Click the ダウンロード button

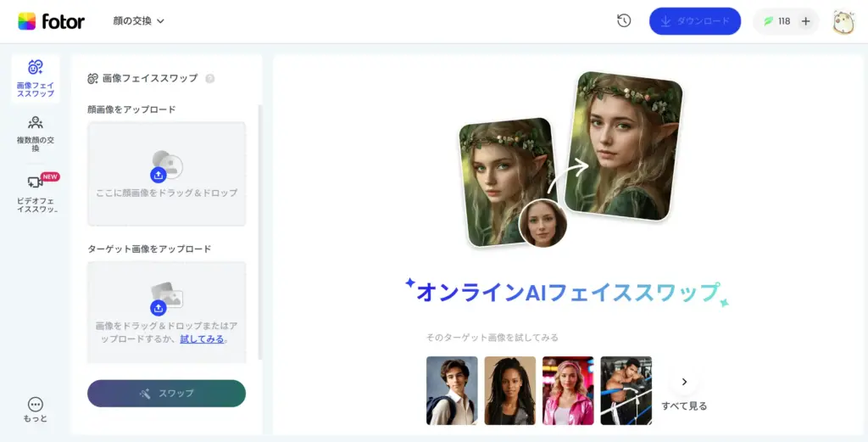click(x=695, y=21)
